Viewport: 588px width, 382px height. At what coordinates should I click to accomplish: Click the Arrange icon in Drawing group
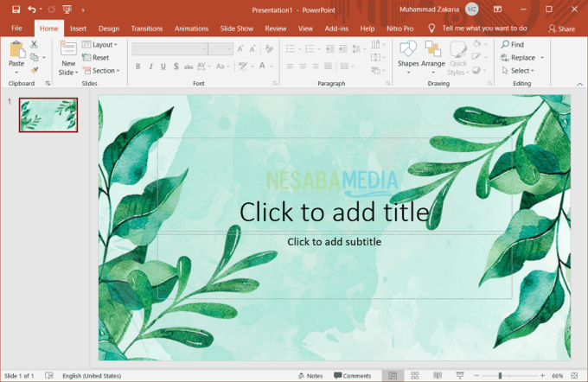point(432,48)
